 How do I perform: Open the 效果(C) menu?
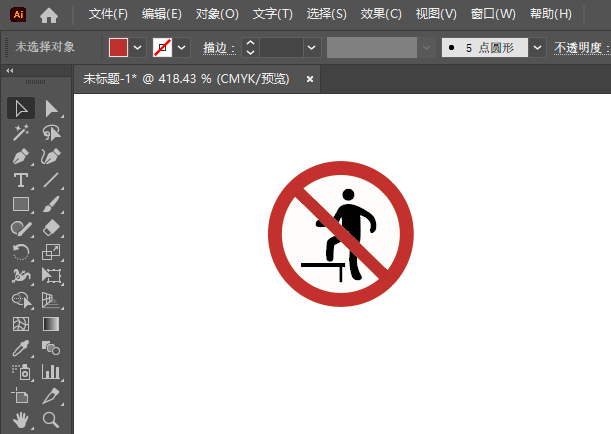381,14
